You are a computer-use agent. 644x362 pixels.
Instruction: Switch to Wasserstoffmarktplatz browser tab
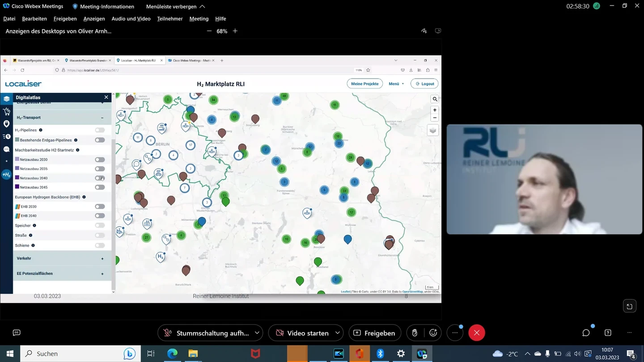tap(88, 60)
